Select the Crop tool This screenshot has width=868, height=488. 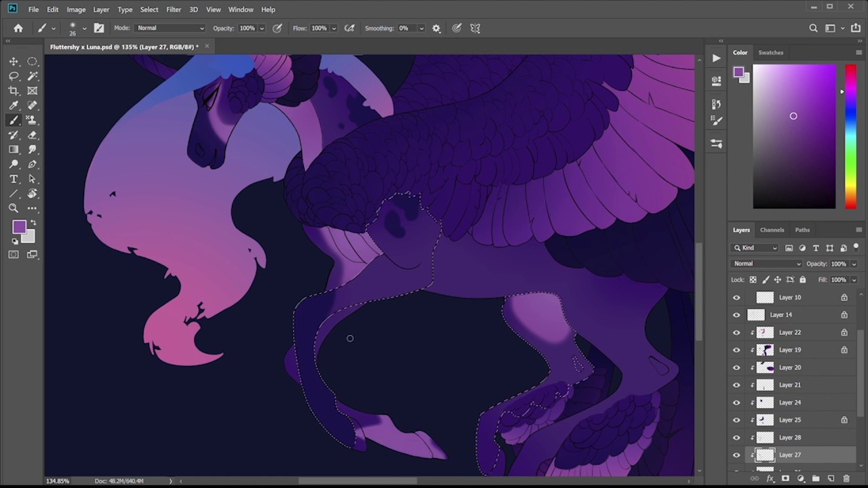point(14,91)
